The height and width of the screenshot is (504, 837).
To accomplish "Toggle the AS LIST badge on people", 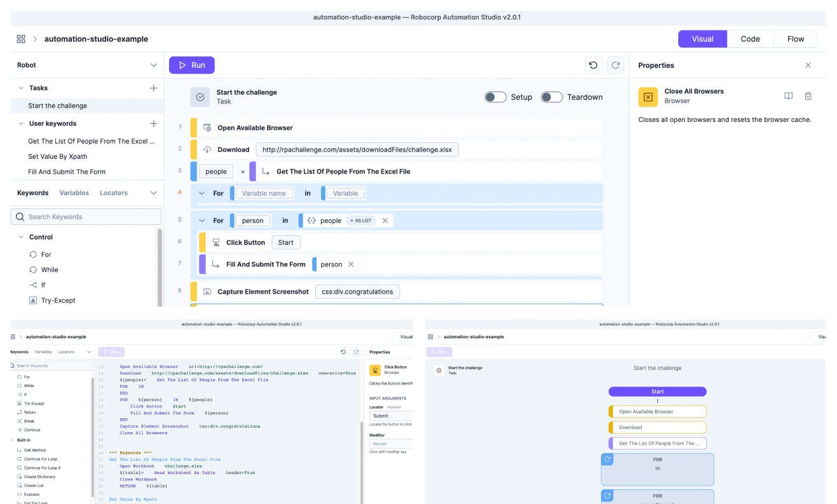I will (x=361, y=221).
